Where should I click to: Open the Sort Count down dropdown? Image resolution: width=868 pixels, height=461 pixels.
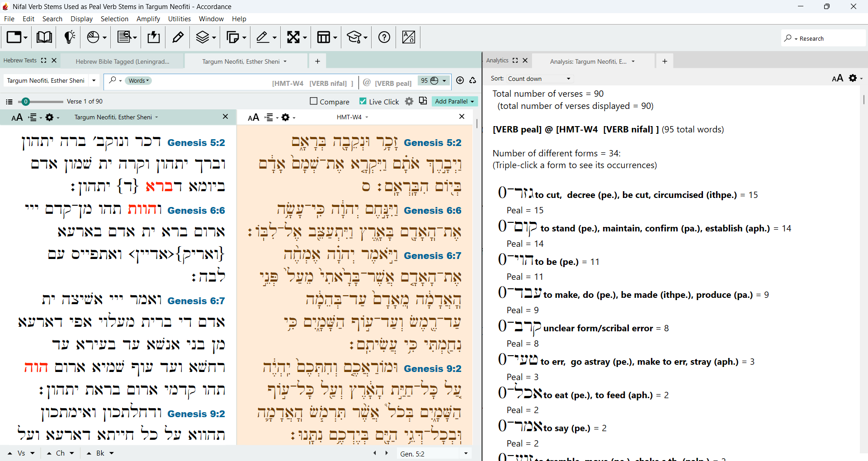point(539,79)
